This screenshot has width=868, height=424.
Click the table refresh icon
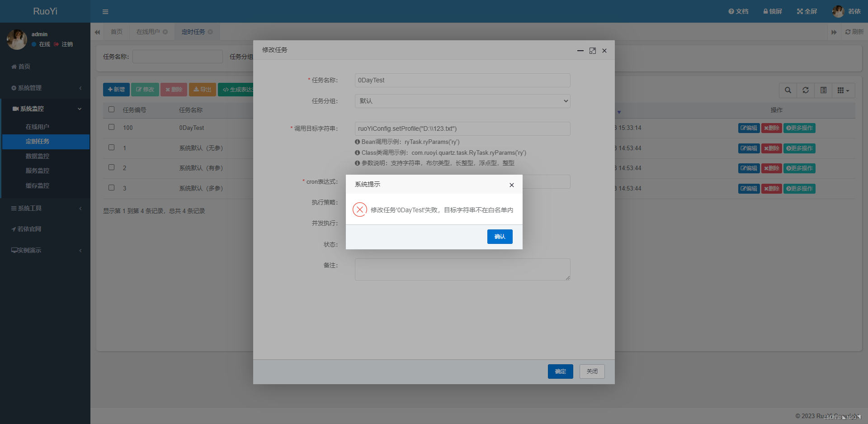point(806,91)
